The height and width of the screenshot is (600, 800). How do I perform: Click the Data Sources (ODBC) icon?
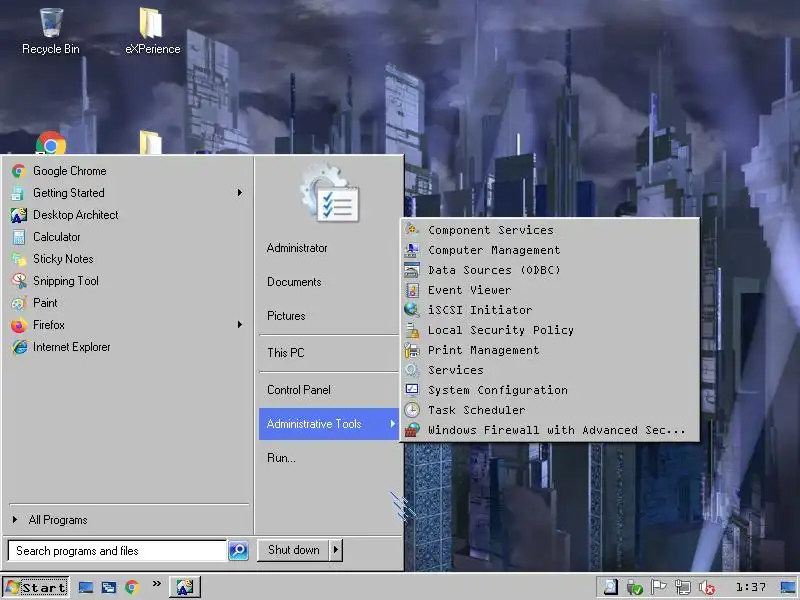click(x=412, y=269)
